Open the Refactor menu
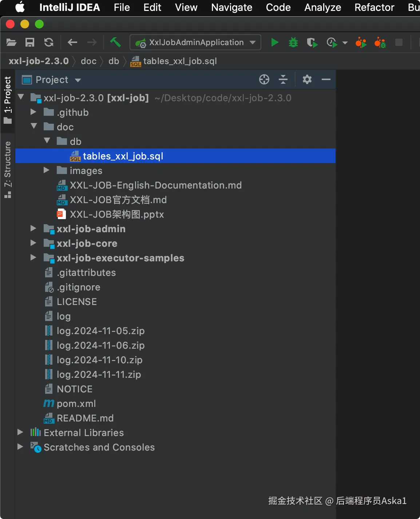 [x=374, y=7]
